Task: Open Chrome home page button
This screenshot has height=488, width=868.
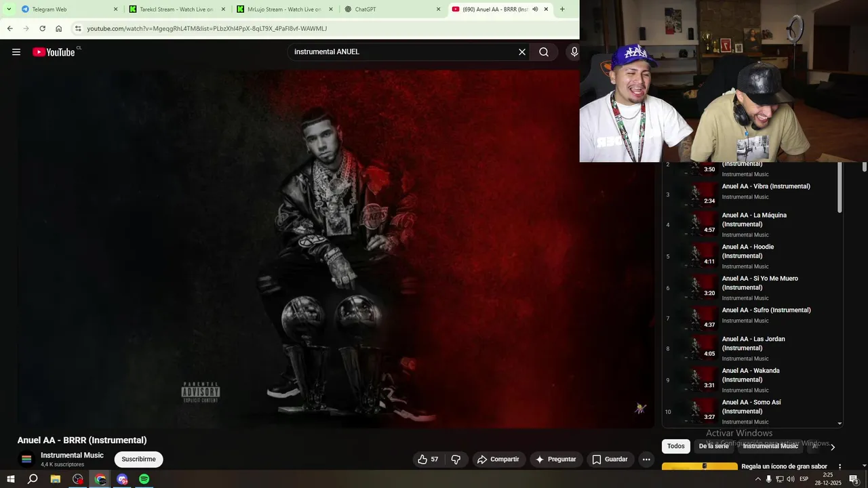Action: (x=59, y=28)
